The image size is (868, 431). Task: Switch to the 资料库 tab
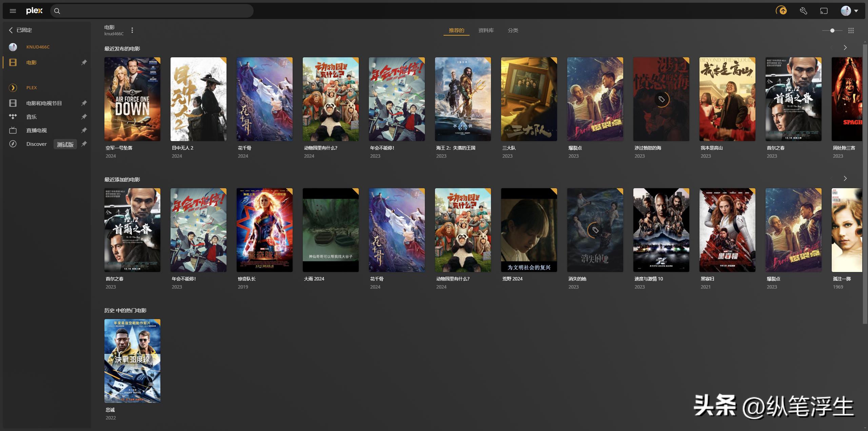(486, 31)
